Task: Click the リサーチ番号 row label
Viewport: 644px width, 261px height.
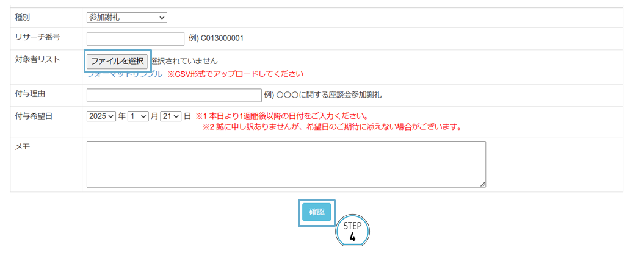Action: pyautogui.click(x=37, y=38)
